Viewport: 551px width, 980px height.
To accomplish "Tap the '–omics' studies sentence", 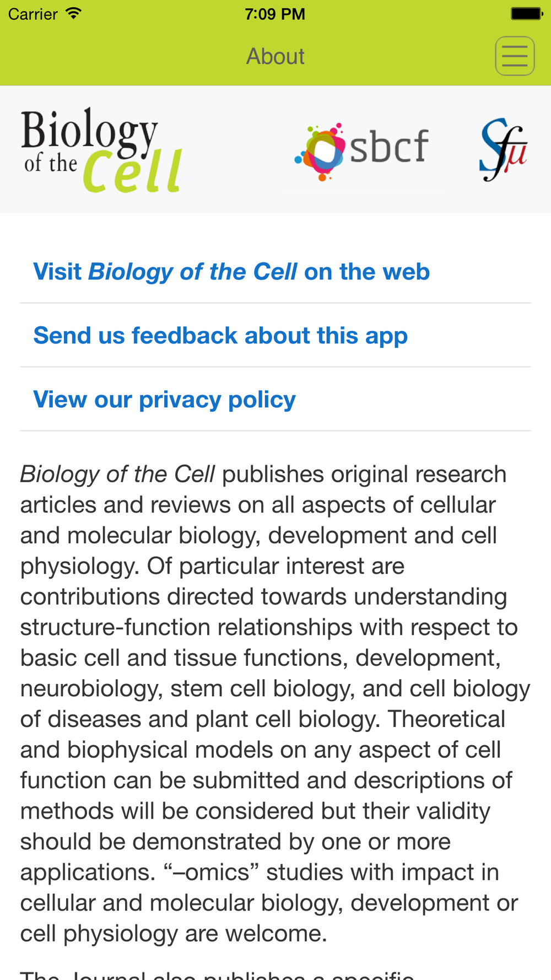I will 269,903.
